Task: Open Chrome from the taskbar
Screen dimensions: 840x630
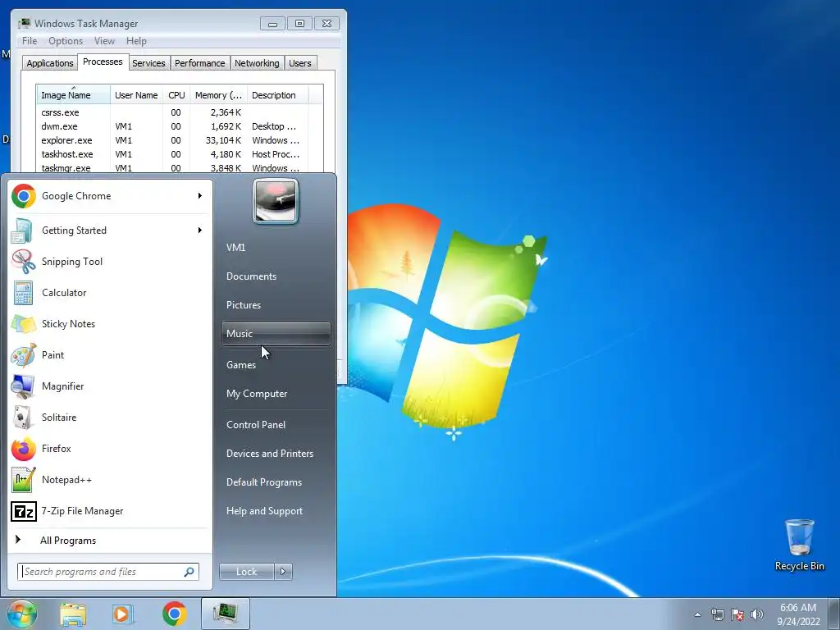Action: tap(174, 614)
